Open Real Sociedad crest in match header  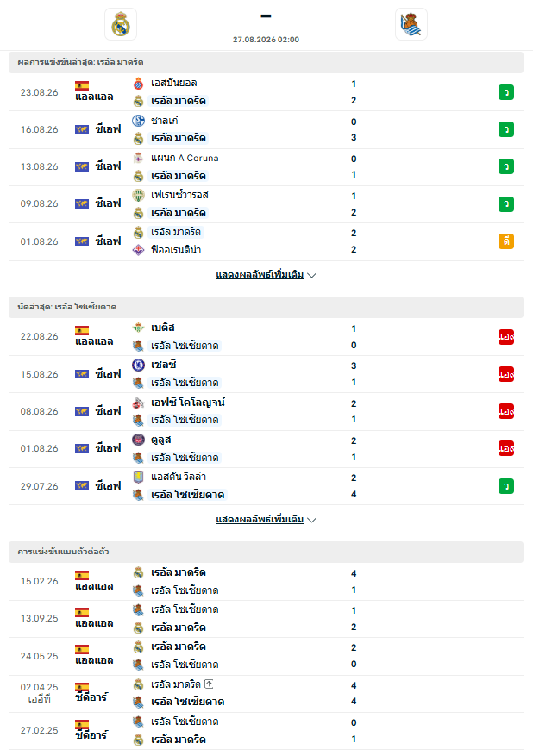pyautogui.click(x=411, y=24)
